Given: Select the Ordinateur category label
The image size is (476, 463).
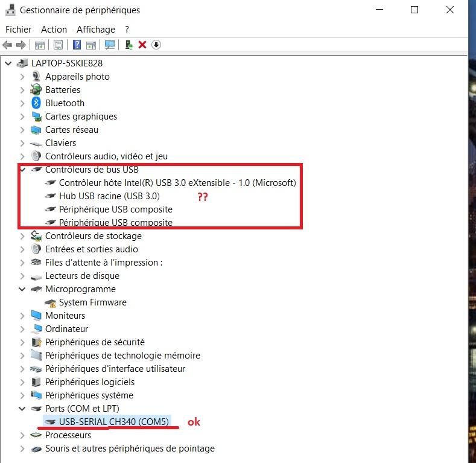Looking at the screenshot, I should tap(66, 329).
